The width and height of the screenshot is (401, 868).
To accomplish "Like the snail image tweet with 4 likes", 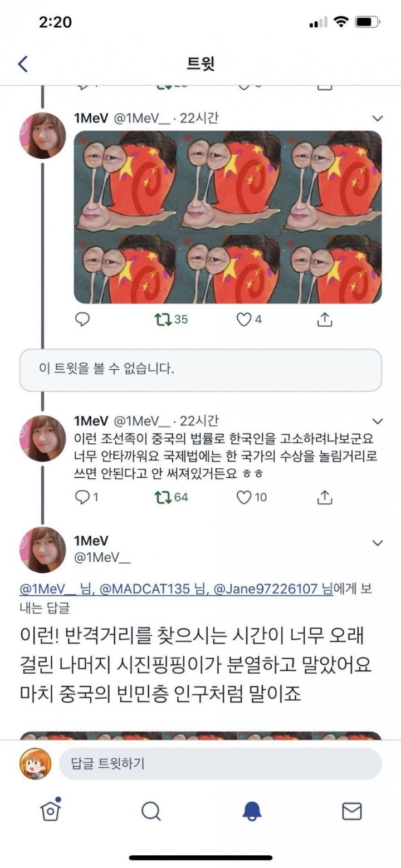I will [243, 319].
